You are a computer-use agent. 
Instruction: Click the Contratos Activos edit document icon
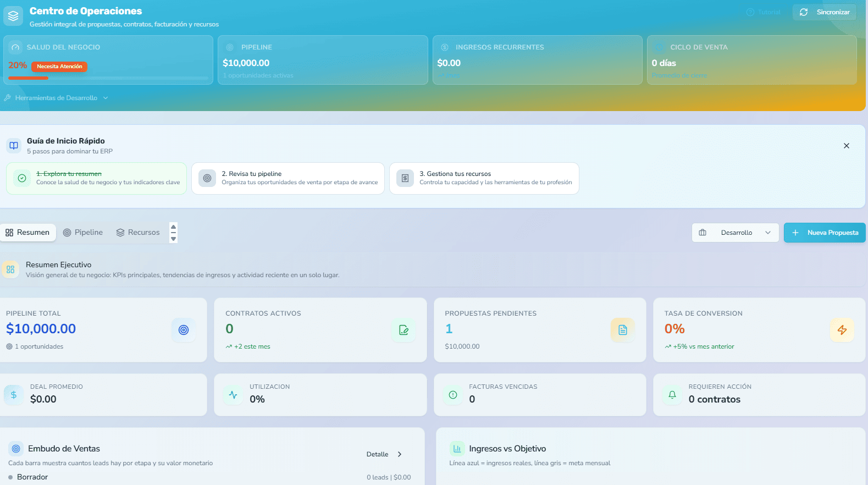[x=403, y=330]
